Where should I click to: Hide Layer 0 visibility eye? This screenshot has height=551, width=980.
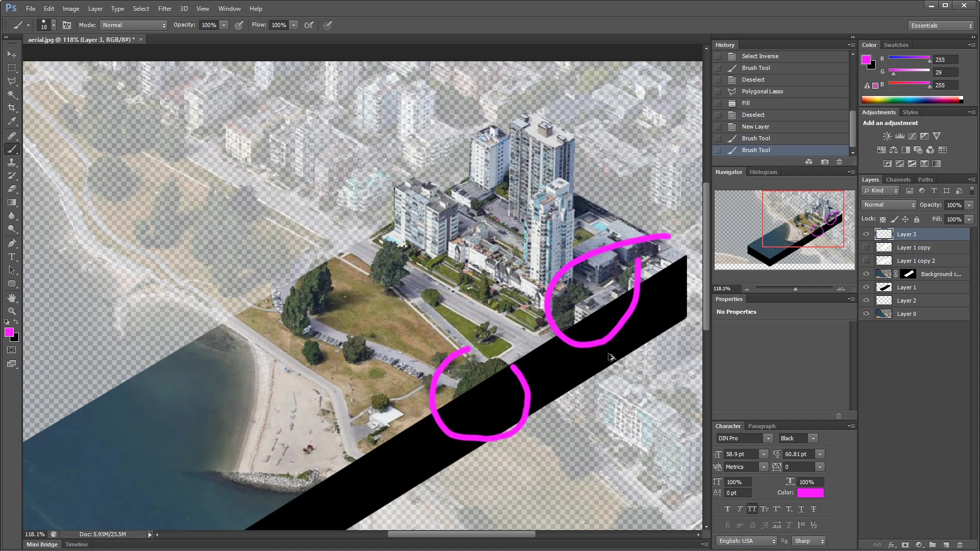[x=866, y=314]
